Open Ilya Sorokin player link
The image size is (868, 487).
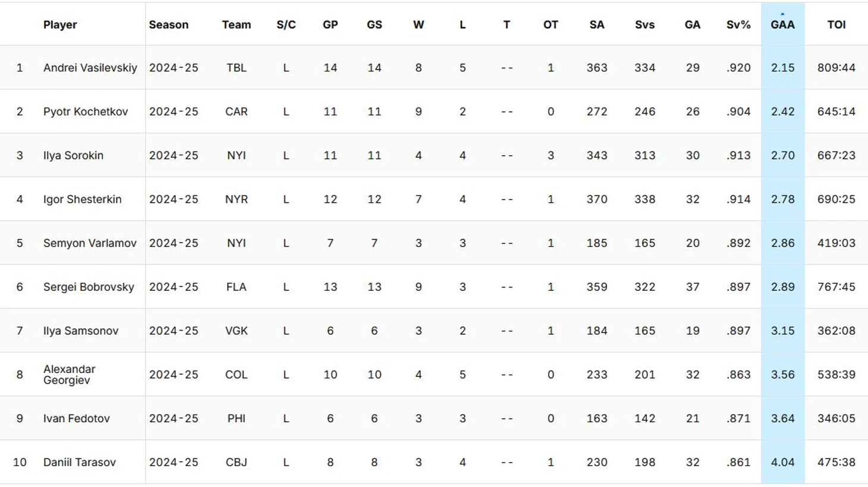73,156
